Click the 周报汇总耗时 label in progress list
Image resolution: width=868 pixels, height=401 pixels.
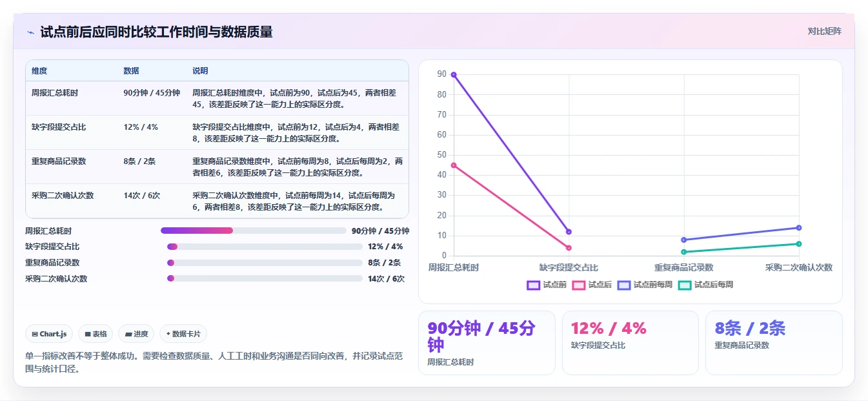click(48, 231)
